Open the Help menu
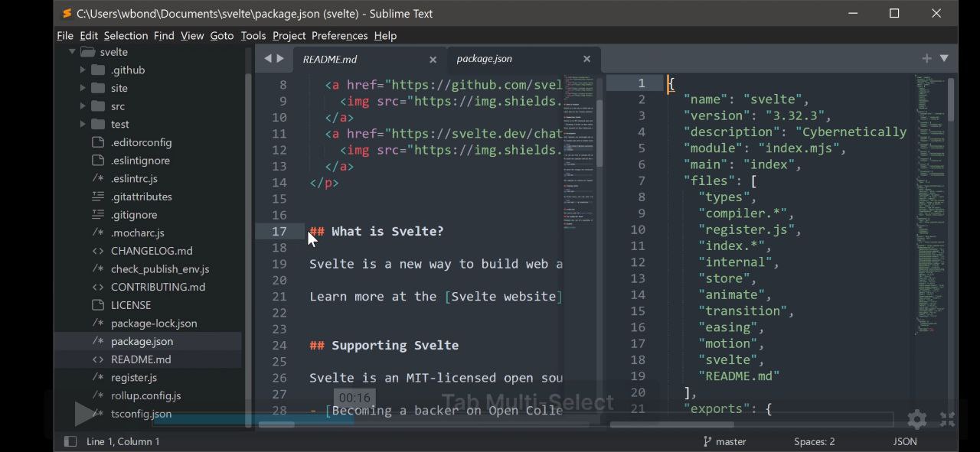Viewport: 980px width, 452px height. [x=385, y=36]
